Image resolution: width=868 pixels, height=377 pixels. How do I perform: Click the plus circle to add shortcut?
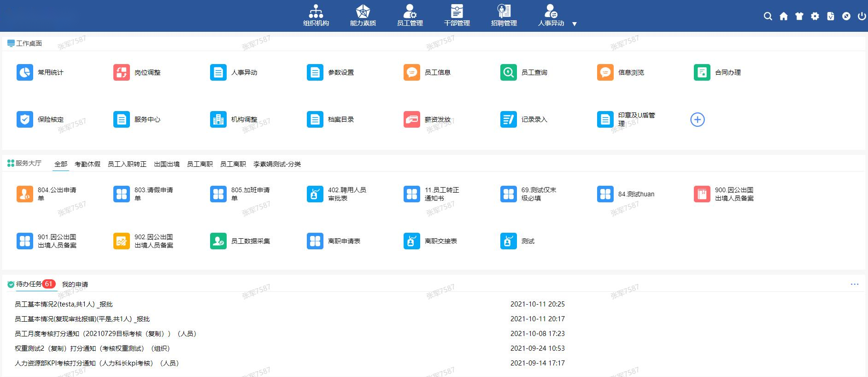click(697, 119)
